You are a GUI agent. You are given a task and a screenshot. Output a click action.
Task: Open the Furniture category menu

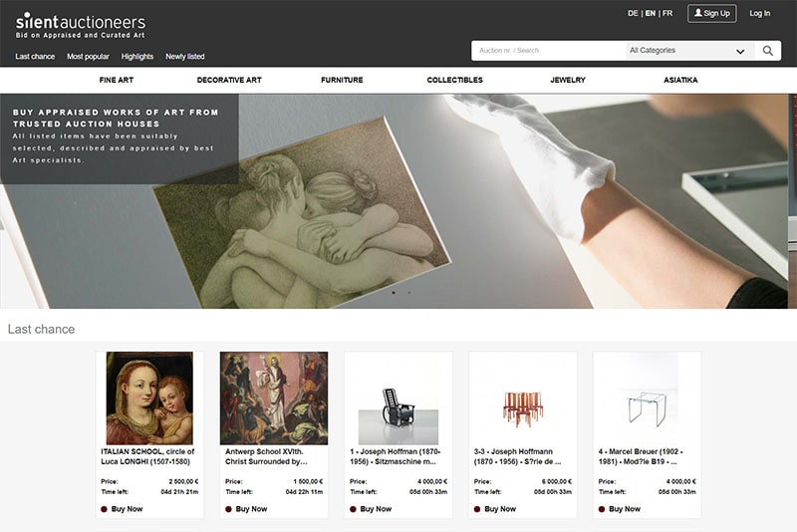pos(342,80)
